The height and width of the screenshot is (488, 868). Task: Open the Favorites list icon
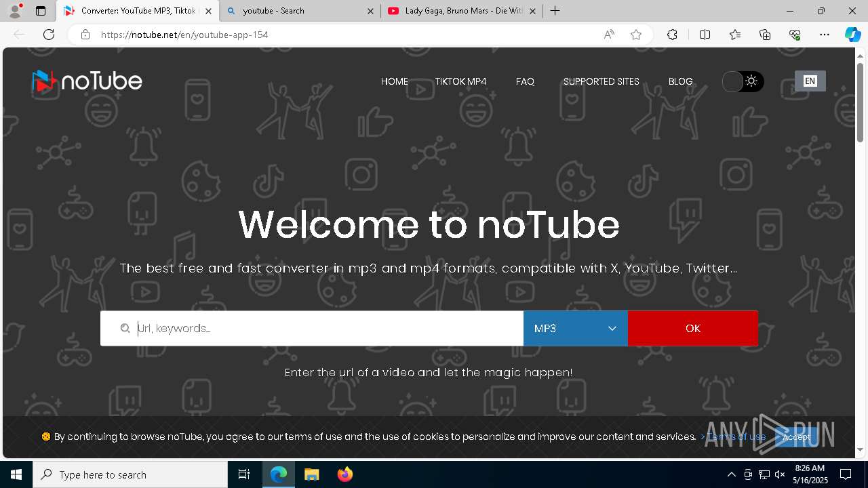(x=735, y=35)
